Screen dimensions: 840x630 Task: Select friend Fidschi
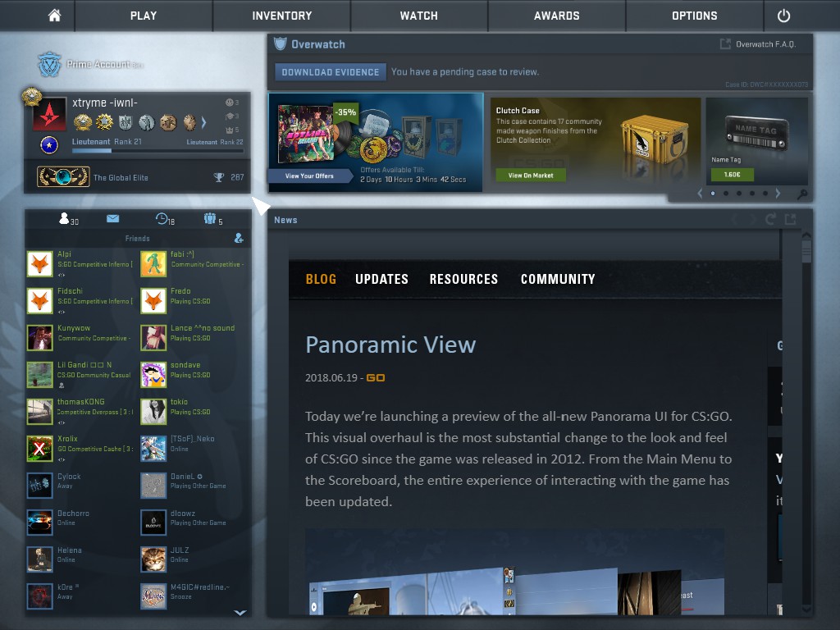tap(81, 300)
